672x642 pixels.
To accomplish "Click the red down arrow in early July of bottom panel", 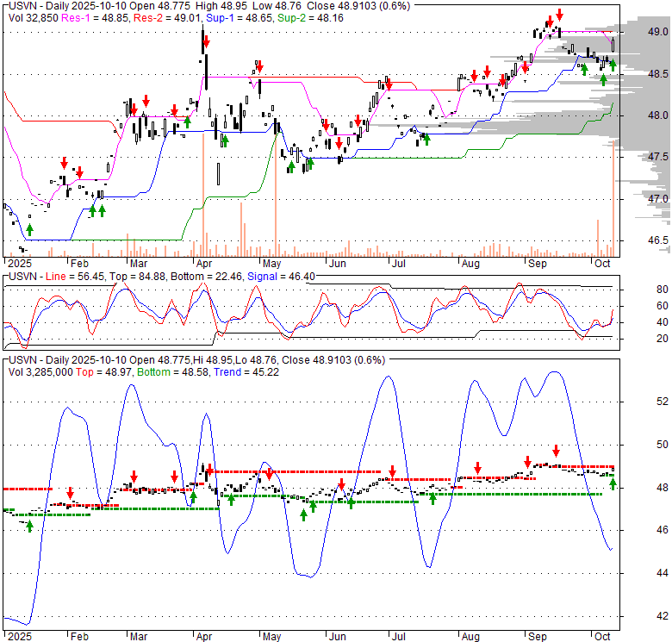I will (392, 471).
